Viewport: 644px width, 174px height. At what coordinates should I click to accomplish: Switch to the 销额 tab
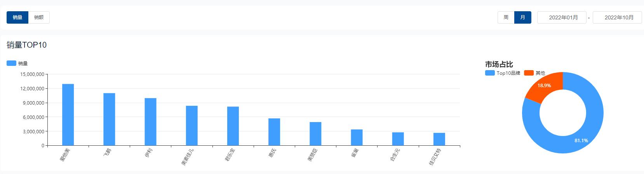(x=39, y=17)
